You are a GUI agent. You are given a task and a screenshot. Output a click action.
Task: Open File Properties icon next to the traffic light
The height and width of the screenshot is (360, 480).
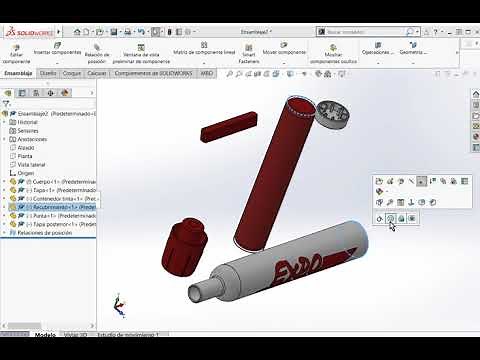[x=179, y=32]
